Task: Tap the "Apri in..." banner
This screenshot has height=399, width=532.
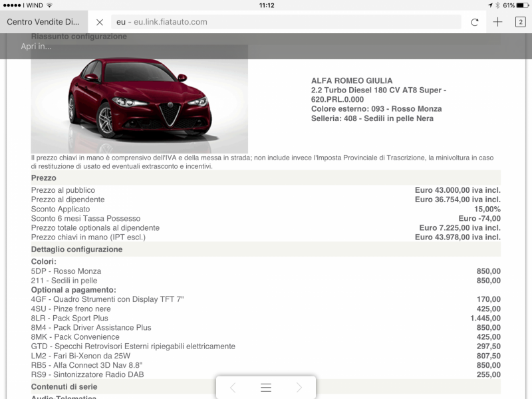Action: click(36, 47)
